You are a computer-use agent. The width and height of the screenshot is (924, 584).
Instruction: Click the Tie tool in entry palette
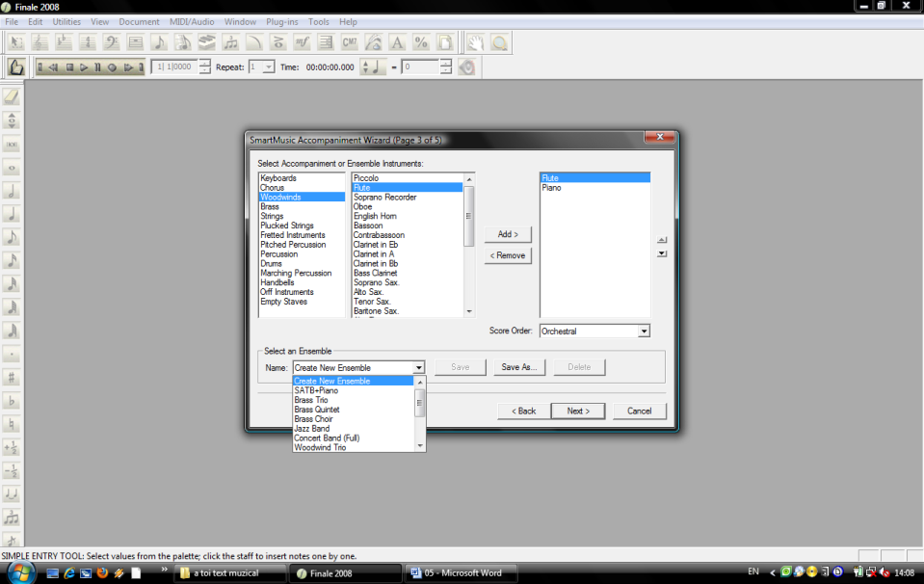pyautogui.click(x=12, y=493)
